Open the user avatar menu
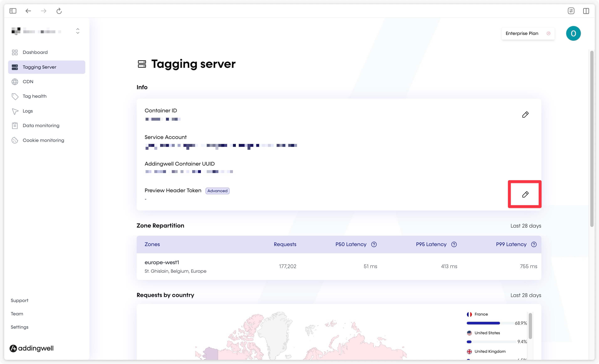Image resolution: width=599 pixels, height=364 pixels. (573, 33)
